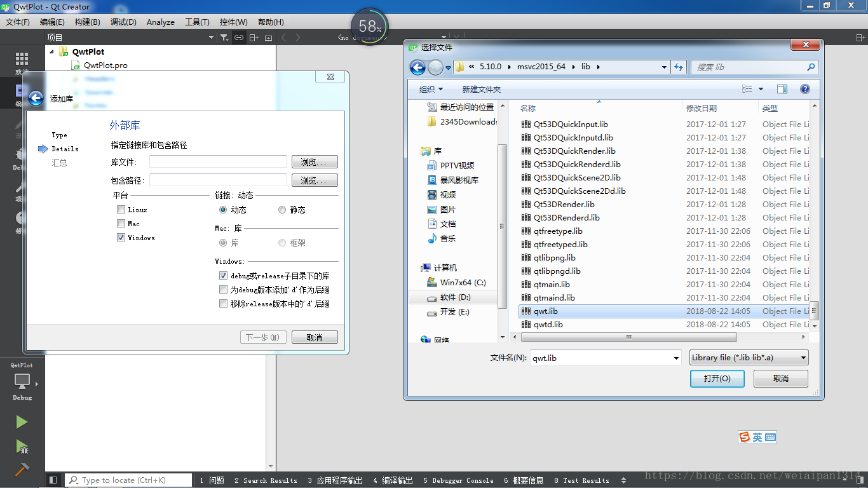Check 为debug版本添加'd'作为后缀 option
868x488 pixels.
pos(224,289)
